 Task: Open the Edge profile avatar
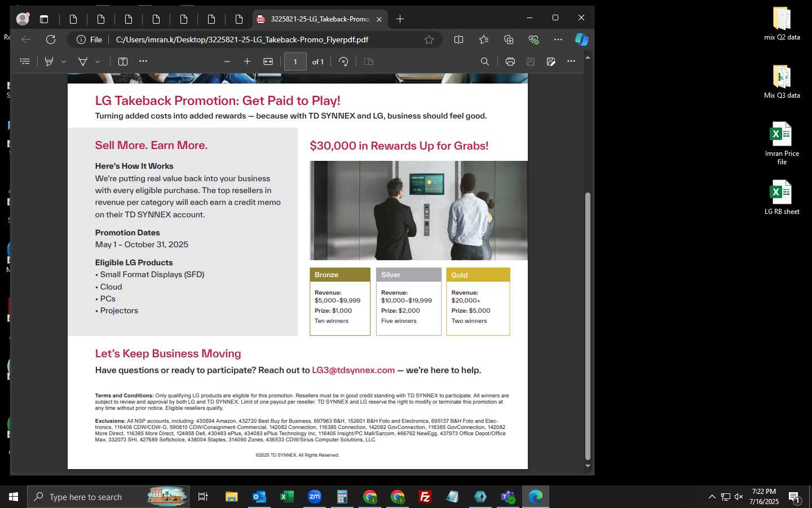(23, 19)
